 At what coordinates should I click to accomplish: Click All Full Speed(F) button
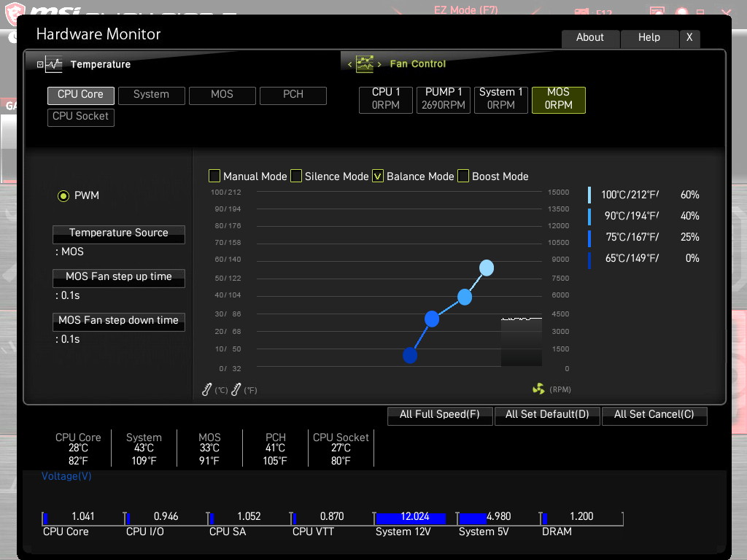click(440, 416)
